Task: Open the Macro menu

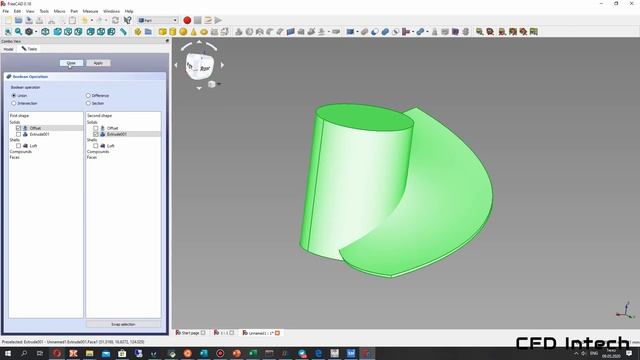Action: coord(60,11)
